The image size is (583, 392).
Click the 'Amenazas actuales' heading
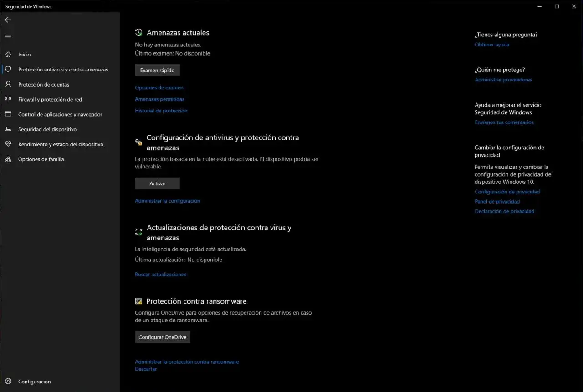tap(178, 33)
